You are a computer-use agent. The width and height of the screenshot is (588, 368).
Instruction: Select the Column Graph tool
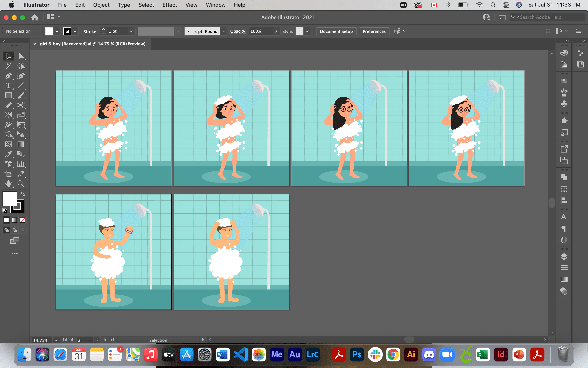[21, 164]
